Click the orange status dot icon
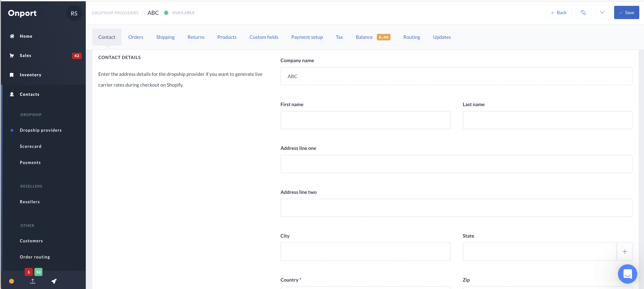Image resolution: width=644 pixels, height=289 pixels. pos(11,281)
